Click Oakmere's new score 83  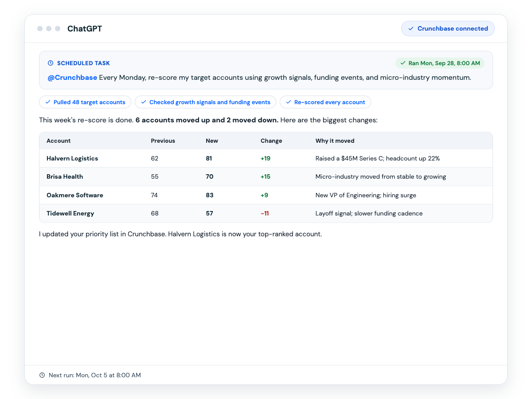pos(209,195)
